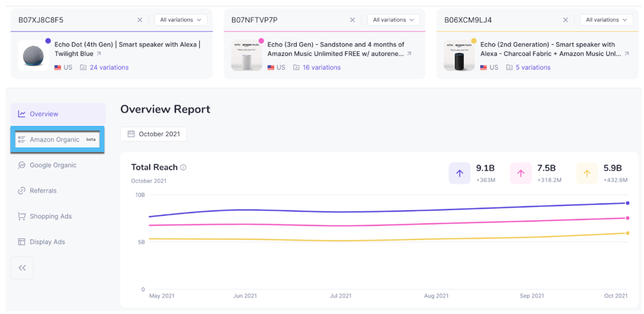Click the pink up-arrow reach indicator

520,174
